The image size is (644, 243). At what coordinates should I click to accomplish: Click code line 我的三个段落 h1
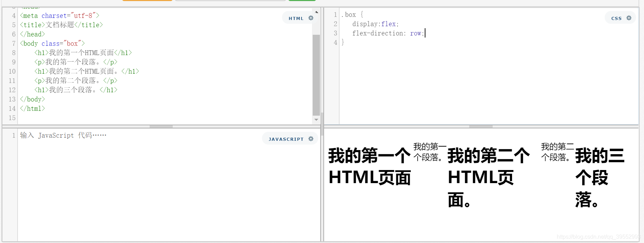tap(76, 90)
